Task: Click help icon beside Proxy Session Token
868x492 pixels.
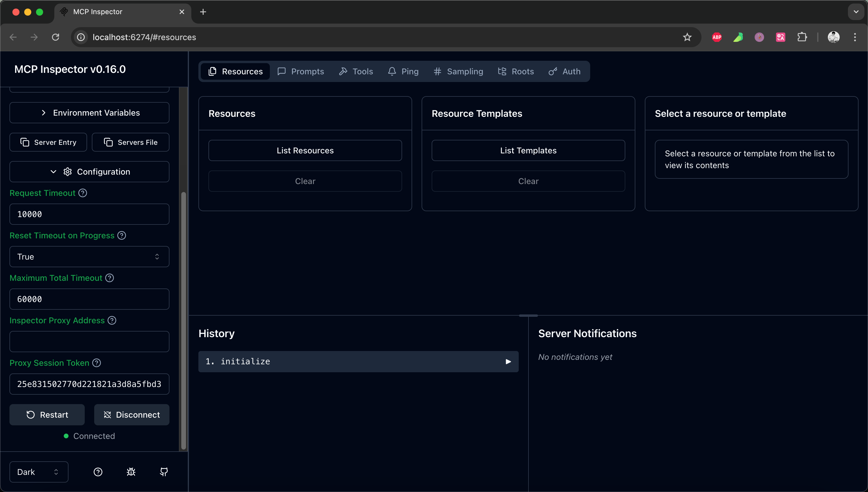Action: pyautogui.click(x=97, y=363)
